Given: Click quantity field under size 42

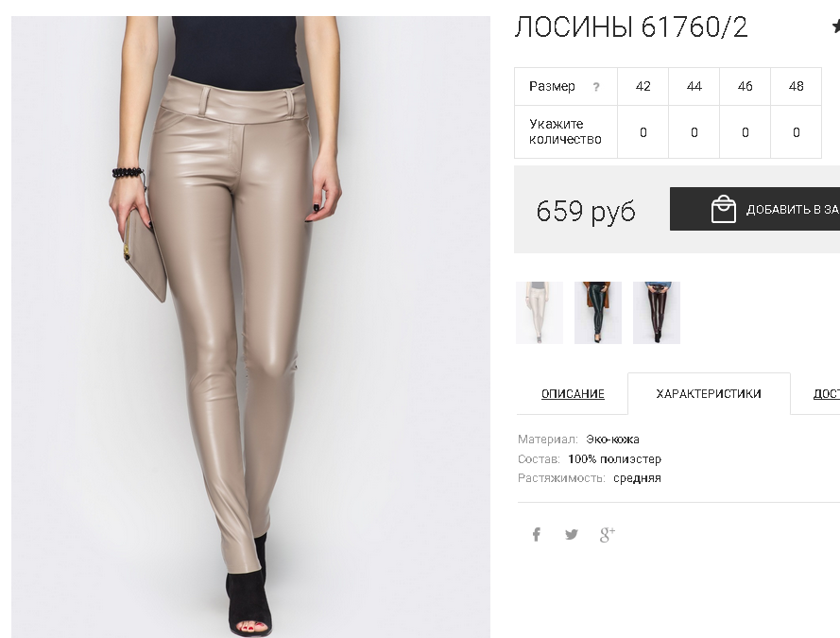Looking at the screenshot, I should tap(643, 132).
